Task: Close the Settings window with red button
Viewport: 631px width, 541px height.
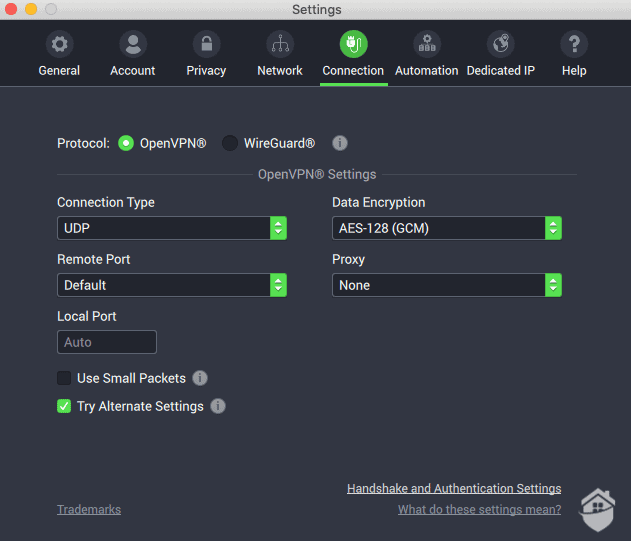Action: pos(11,9)
